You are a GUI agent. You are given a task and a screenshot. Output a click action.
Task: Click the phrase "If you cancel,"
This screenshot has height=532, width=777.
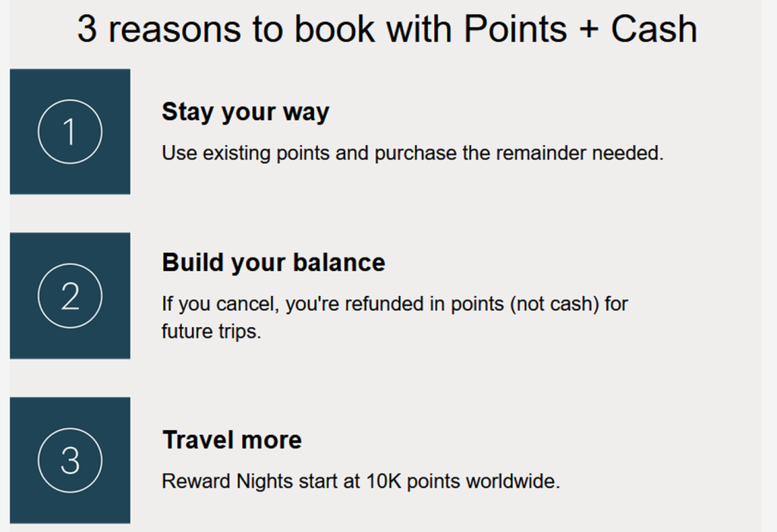(x=212, y=304)
